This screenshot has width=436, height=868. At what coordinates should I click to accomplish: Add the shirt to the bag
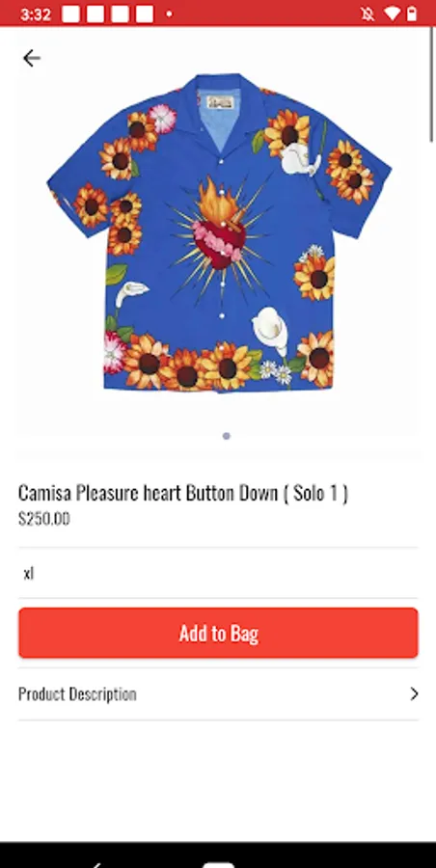coord(218,634)
